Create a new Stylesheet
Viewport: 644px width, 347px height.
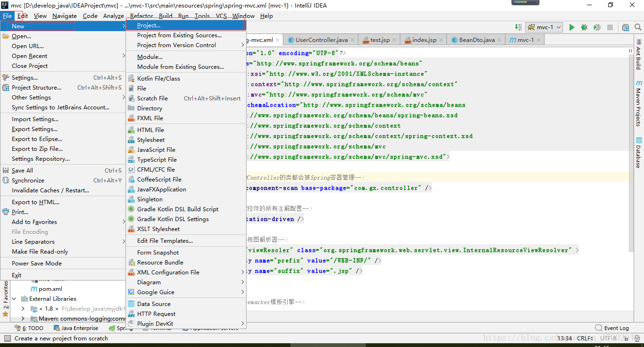point(186,140)
